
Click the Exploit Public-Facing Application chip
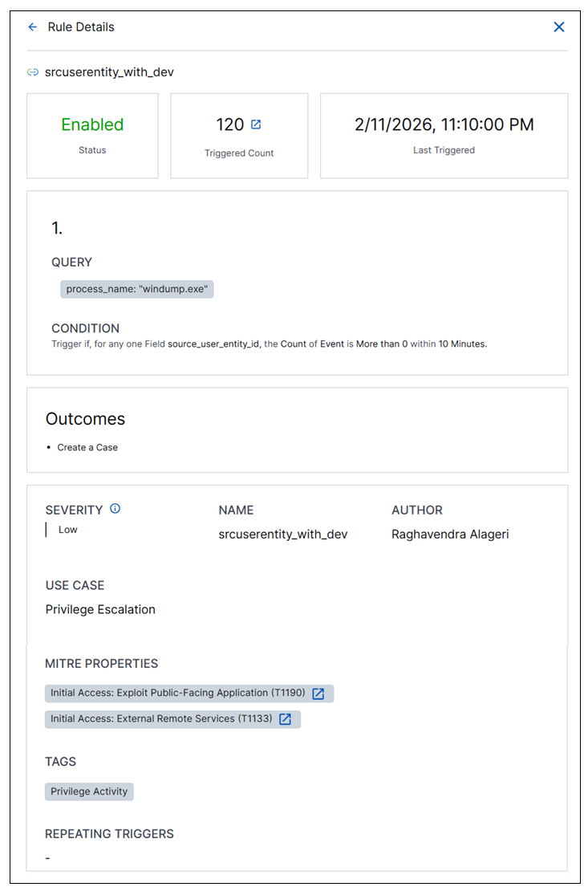[x=177, y=694]
